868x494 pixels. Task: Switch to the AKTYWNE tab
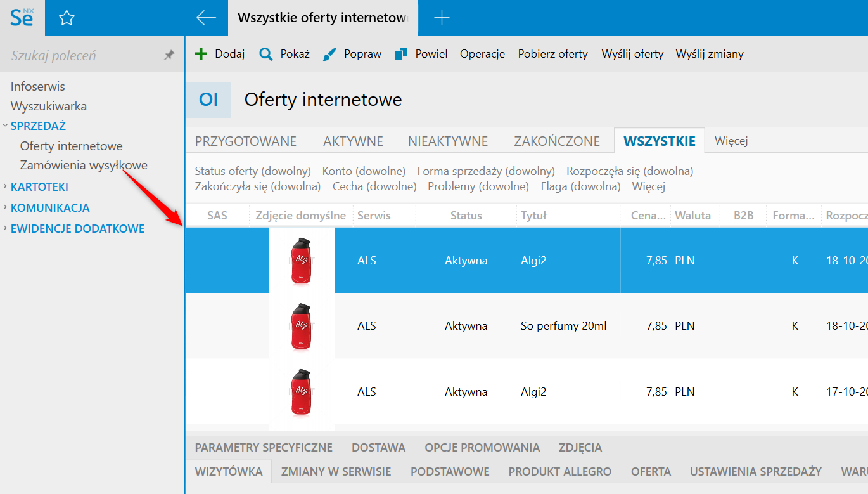[x=353, y=141]
